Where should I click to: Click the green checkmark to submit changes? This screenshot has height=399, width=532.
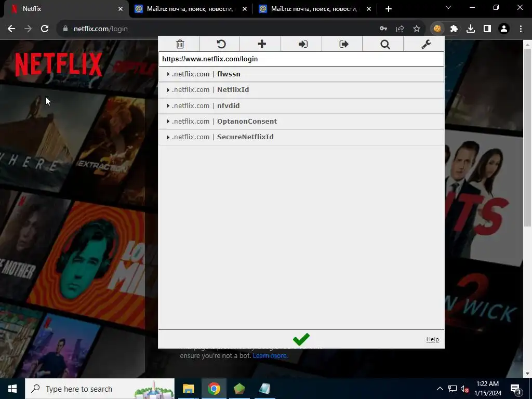coord(301,339)
